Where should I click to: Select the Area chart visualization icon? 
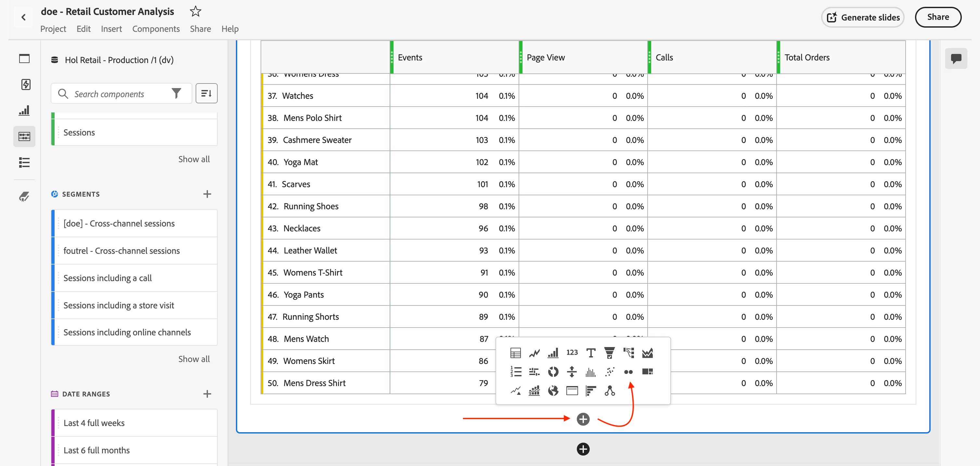coord(648,353)
